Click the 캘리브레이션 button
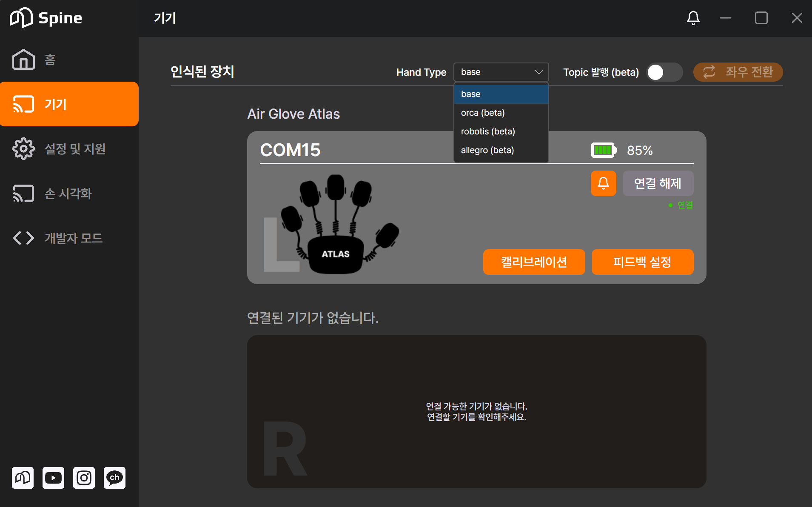 (x=534, y=262)
